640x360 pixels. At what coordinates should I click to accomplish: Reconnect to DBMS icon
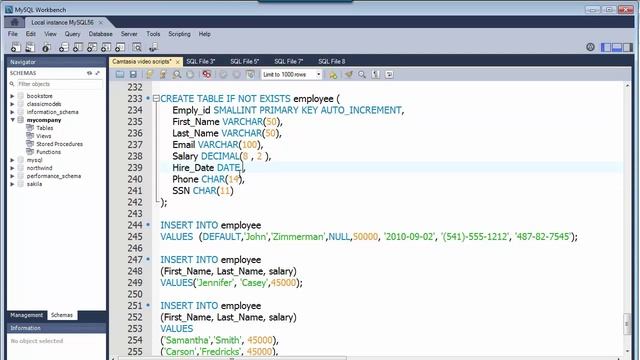tap(153, 47)
